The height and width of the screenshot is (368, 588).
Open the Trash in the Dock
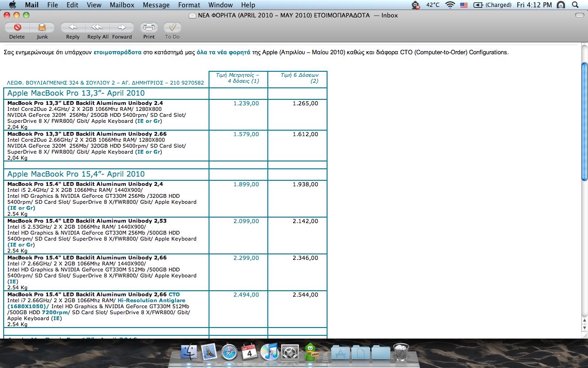click(x=401, y=352)
